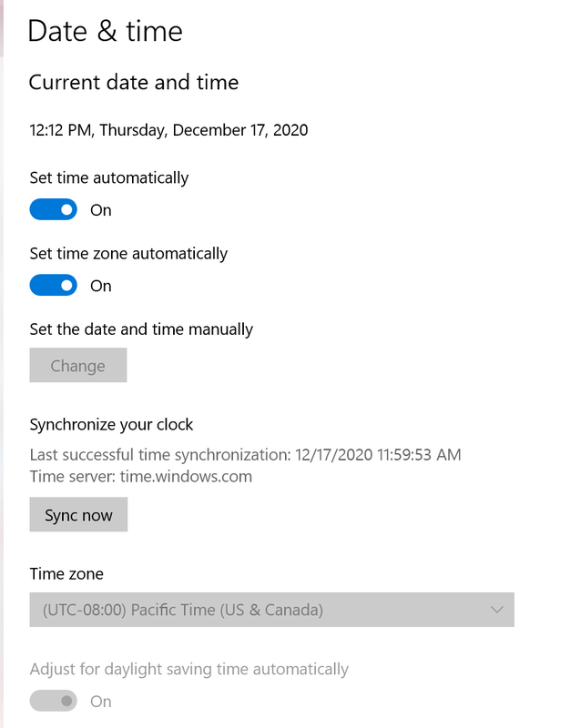This screenshot has height=728, width=570.
Task: Click the Change button for manual date
Action: [x=77, y=366]
